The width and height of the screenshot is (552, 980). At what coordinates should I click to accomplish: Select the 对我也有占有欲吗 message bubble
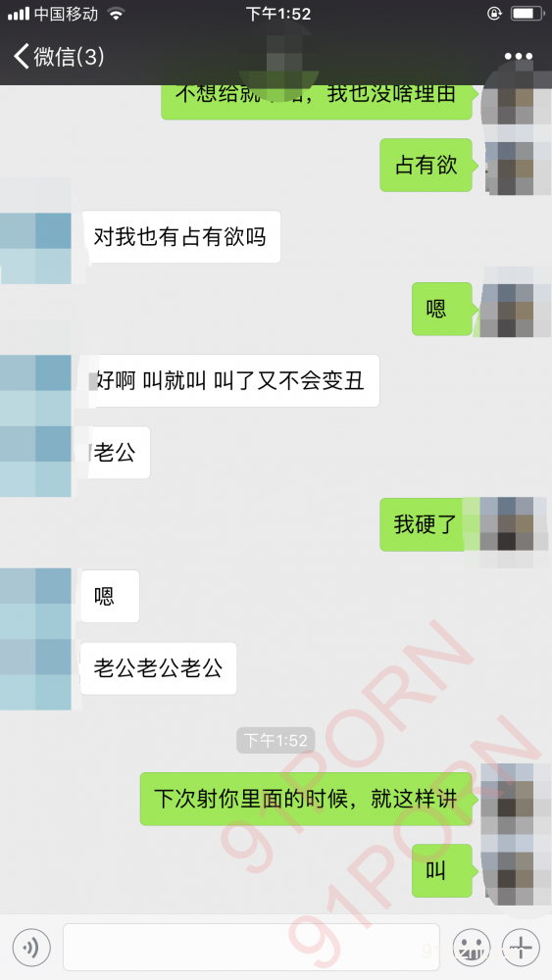(x=180, y=237)
